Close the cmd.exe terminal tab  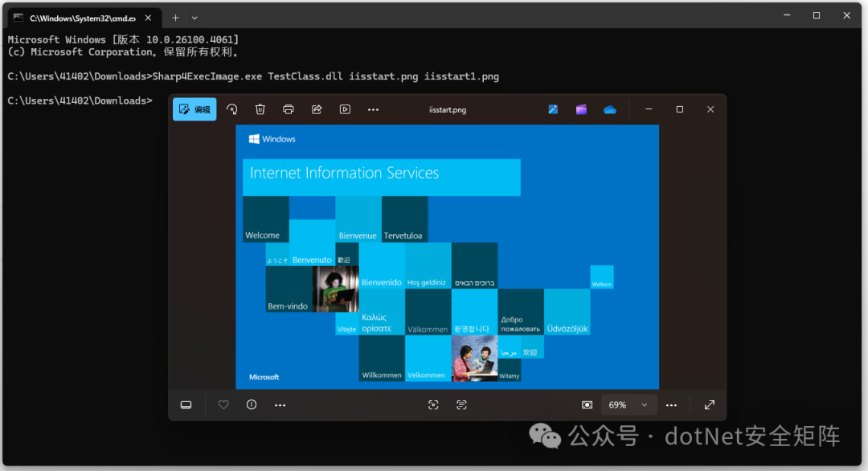click(149, 18)
